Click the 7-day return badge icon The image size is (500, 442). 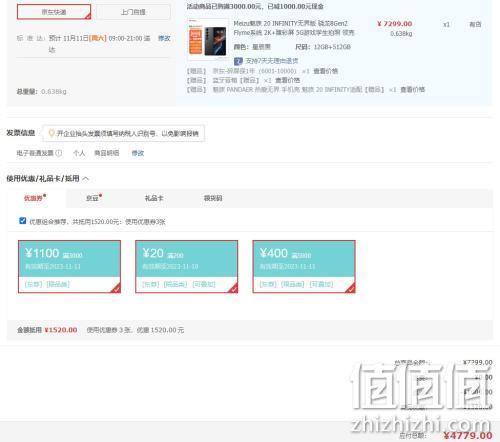click(x=238, y=61)
